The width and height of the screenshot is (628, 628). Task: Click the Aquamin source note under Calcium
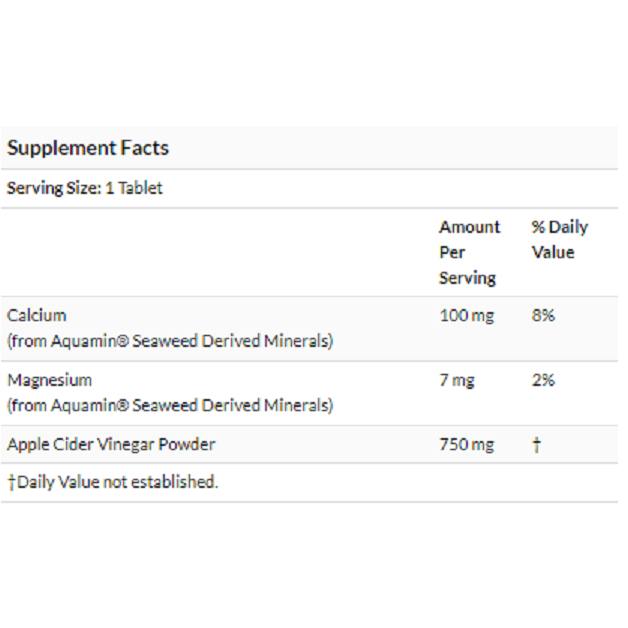(170, 341)
